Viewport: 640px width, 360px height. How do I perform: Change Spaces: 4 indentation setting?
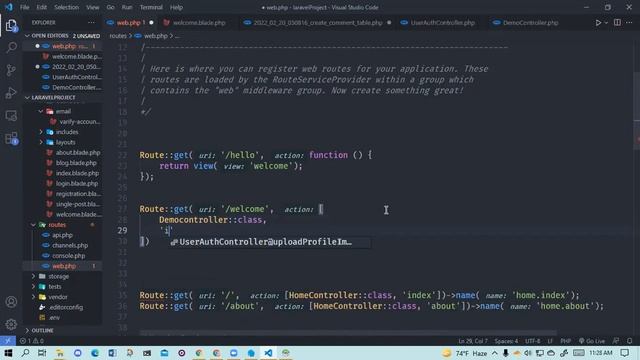click(506, 341)
